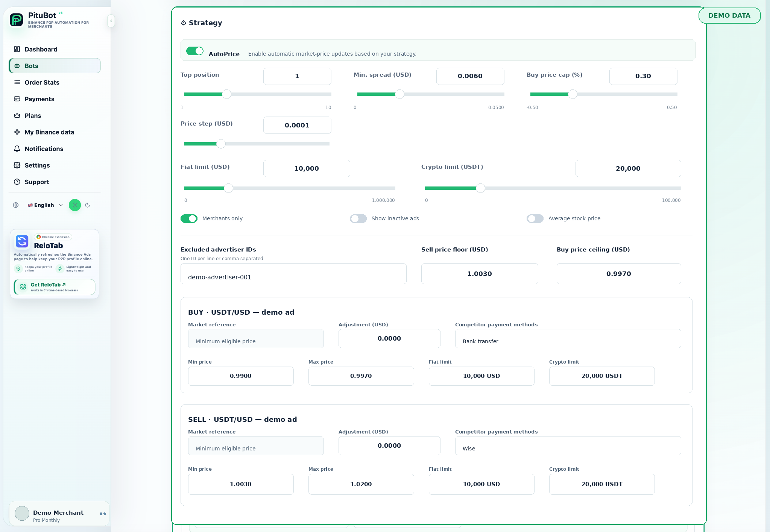Image resolution: width=770 pixels, height=532 pixels.
Task: Click the My Binance data icon
Action: coord(17,132)
